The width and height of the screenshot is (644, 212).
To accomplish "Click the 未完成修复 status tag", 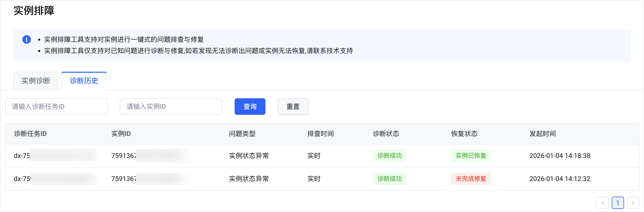I will coord(471,179).
